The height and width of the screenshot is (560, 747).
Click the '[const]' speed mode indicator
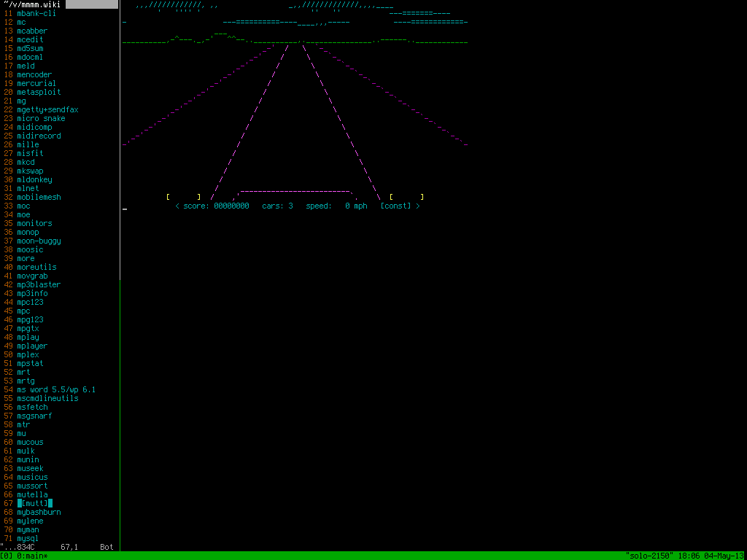click(x=395, y=206)
